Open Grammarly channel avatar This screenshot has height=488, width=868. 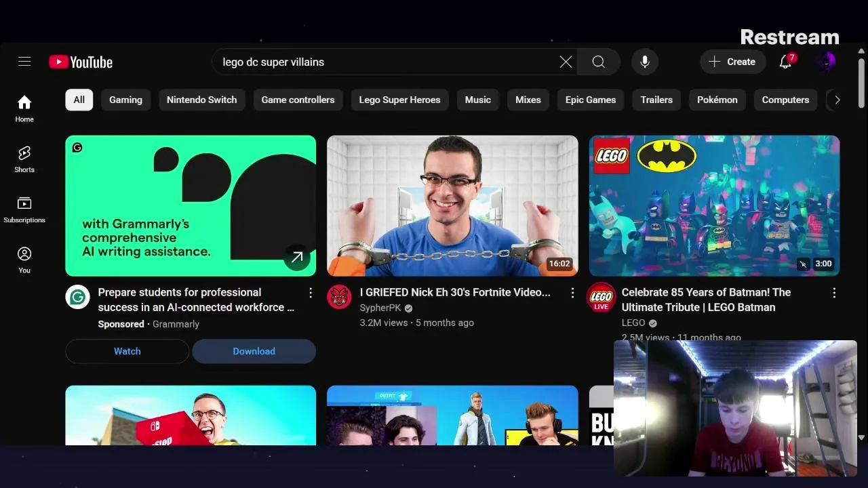(77, 297)
